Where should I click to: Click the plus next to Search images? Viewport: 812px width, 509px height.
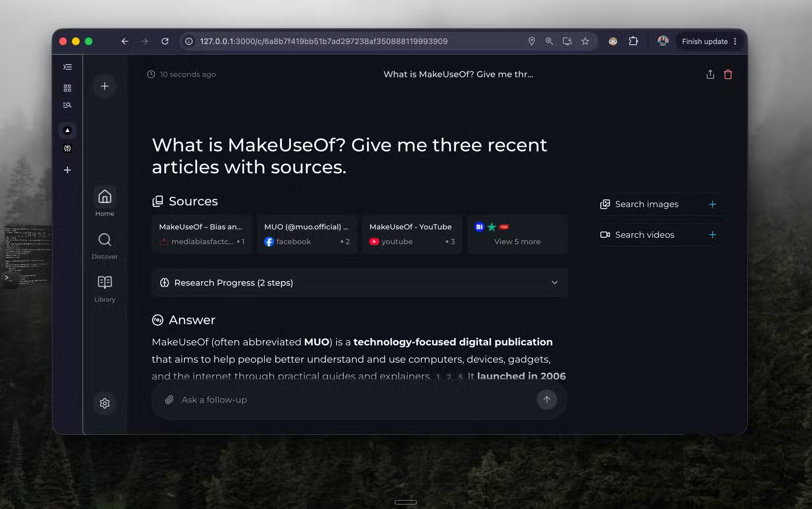[712, 204]
